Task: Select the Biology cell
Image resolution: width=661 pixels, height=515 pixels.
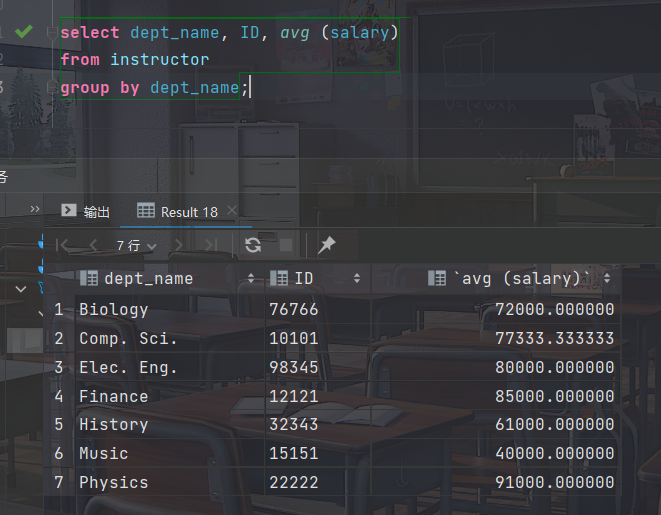Action: click(170, 309)
